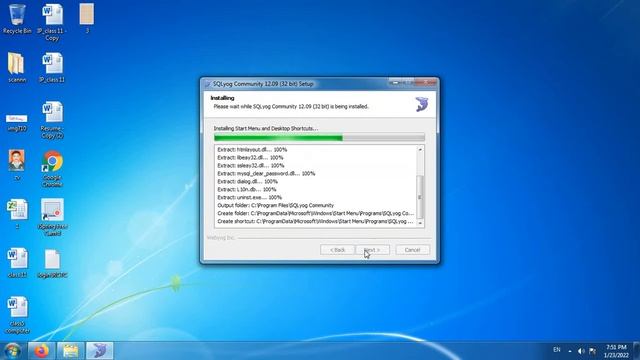640x360 pixels.
Task: Open the scannn folder on desktop
Action: pos(17,67)
